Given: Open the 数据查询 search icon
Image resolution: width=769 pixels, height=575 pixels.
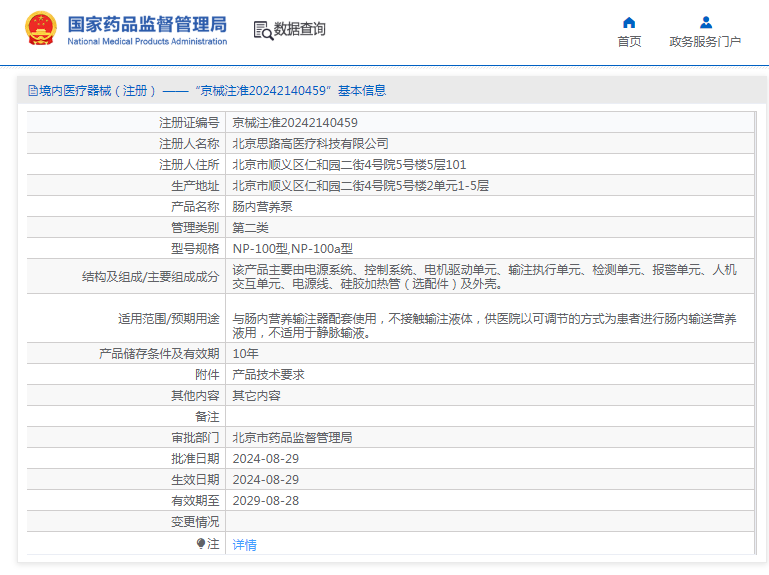Looking at the screenshot, I should [x=263, y=30].
